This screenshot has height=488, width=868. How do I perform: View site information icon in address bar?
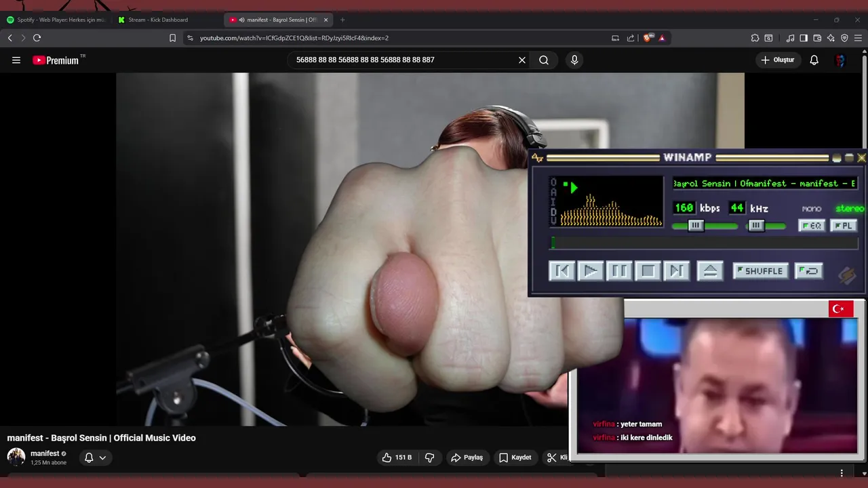pyautogui.click(x=190, y=38)
